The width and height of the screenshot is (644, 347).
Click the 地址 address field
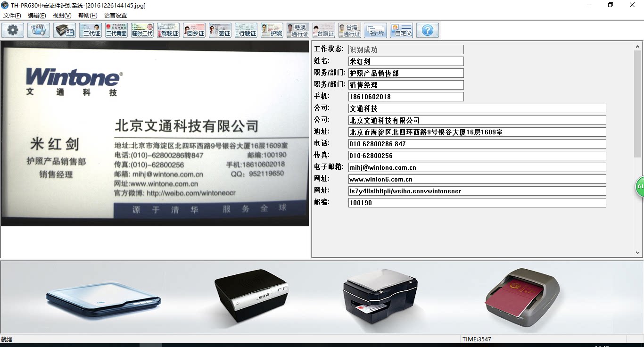[x=477, y=132]
